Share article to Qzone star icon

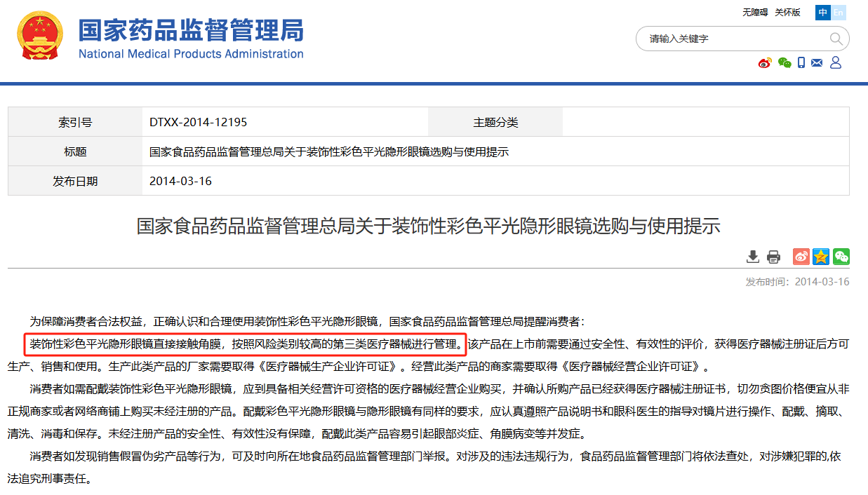[821, 257]
